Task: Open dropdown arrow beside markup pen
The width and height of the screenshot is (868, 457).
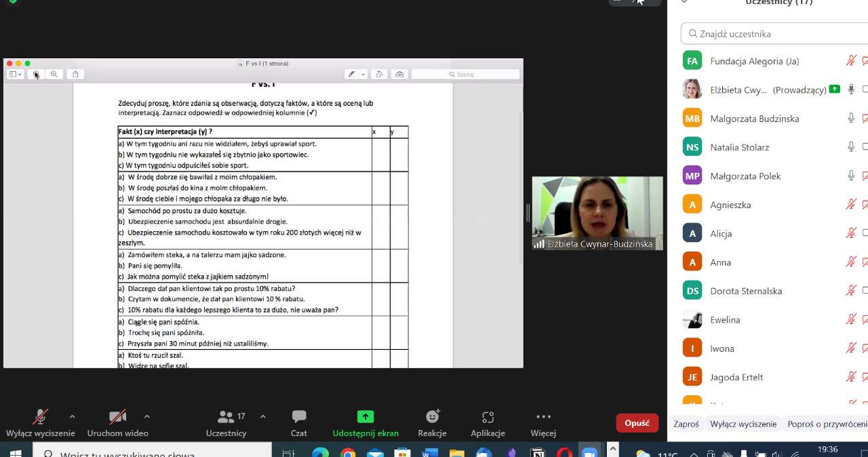Action: point(363,74)
